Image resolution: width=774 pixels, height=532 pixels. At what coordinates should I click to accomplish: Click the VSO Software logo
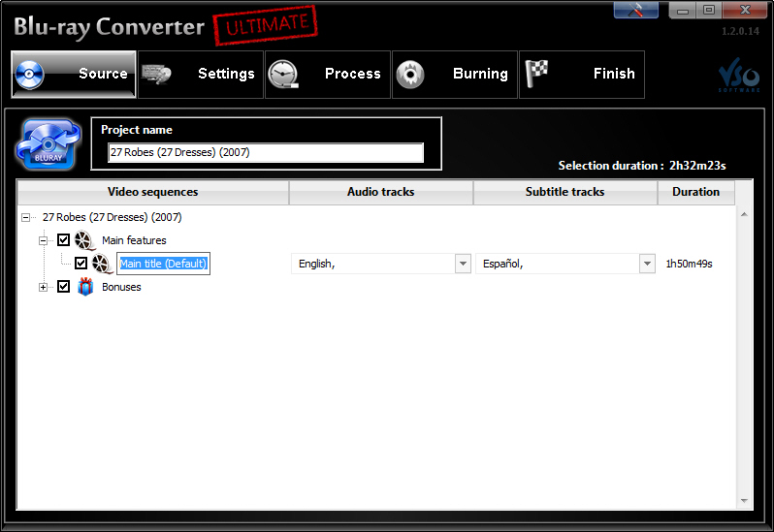739,75
